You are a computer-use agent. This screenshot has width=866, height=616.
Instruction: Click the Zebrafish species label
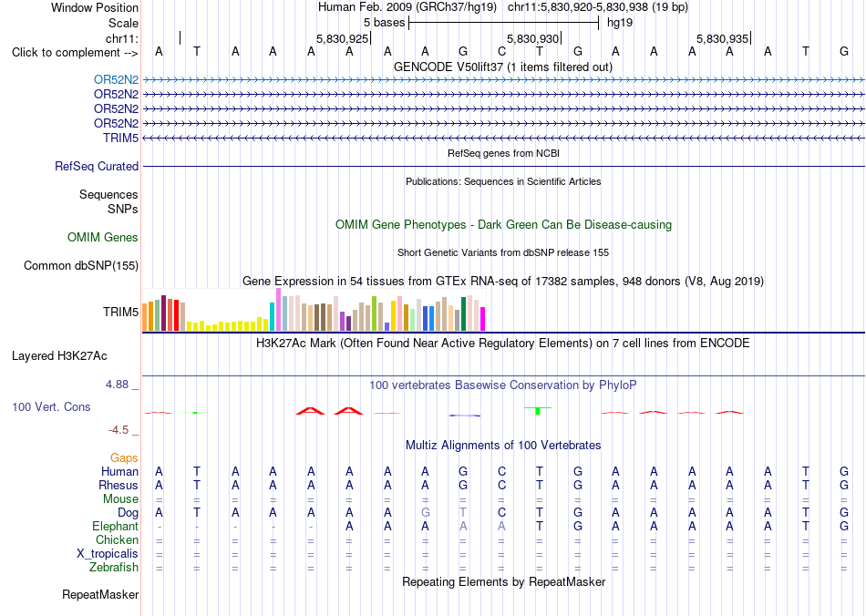(x=114, y=568)
